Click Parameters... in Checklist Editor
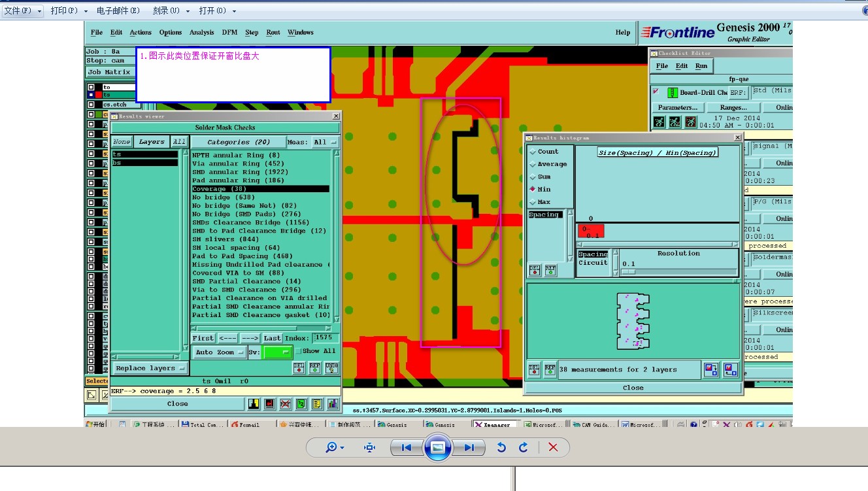Viewport: 868px width, 491px height. 678,107
